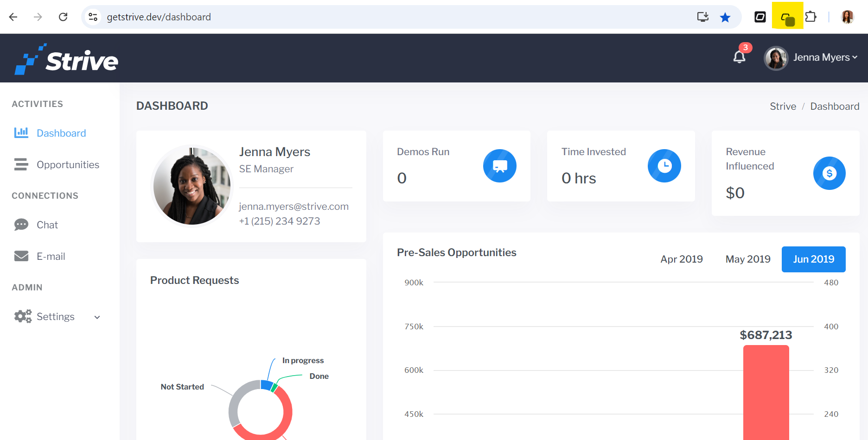
Task: Click the Time Invested clock icon
Action: click(664, 166)
